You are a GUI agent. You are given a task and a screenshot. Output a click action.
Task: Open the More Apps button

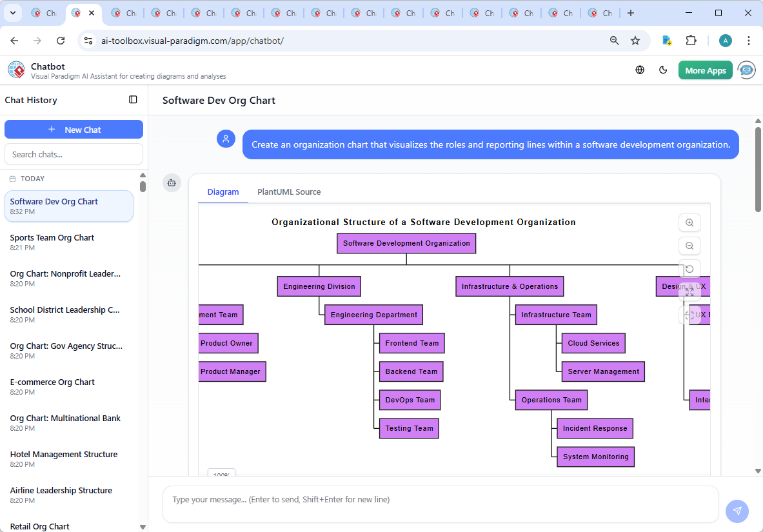click(705, 70)
